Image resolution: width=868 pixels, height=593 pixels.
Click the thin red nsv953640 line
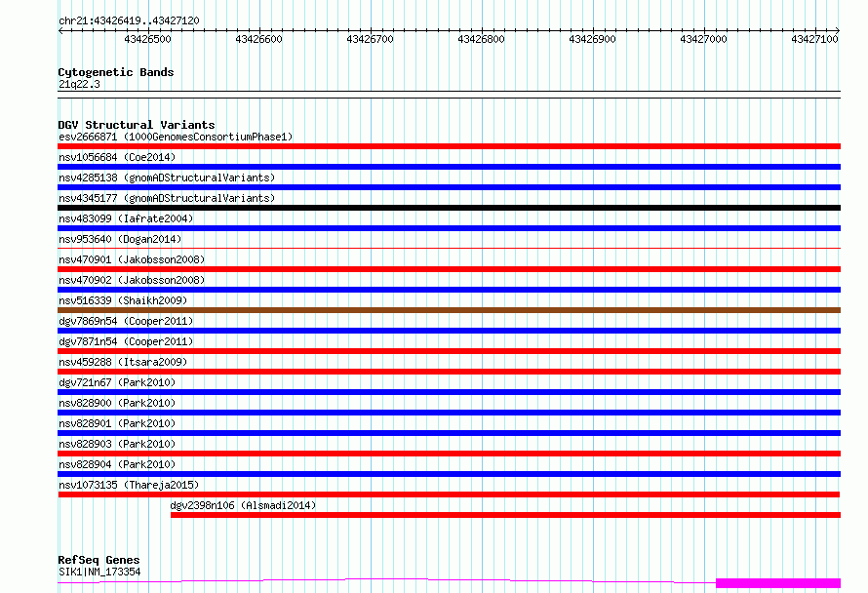coord(449,248)
